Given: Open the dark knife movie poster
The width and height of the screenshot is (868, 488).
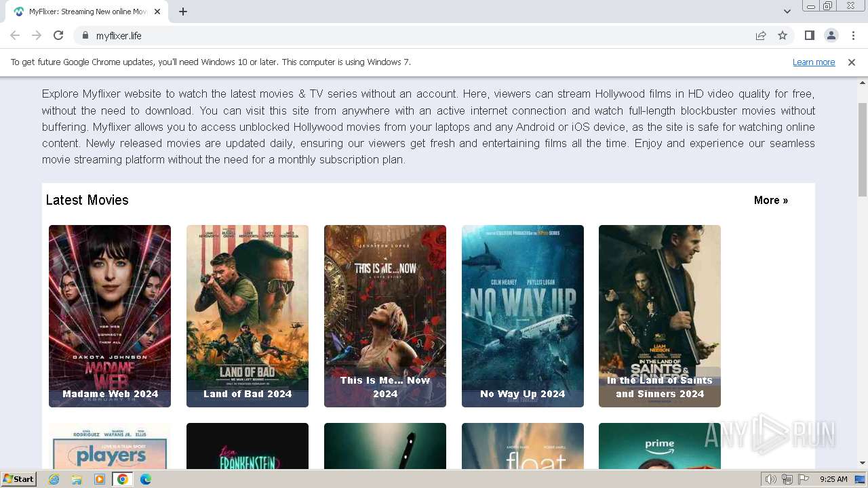Looking at the screenshot, I should (385, 446).
